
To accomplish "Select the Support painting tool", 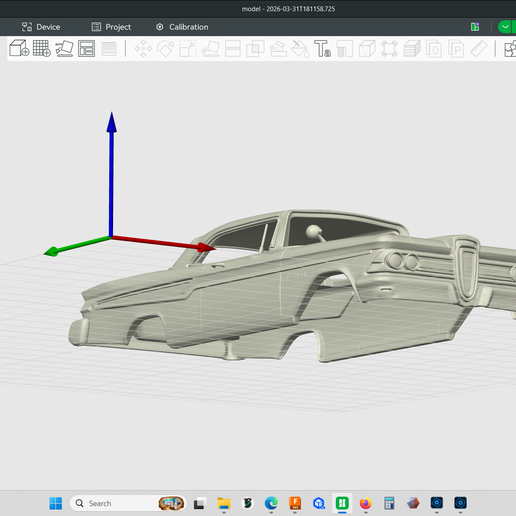I will pyautogui.click(x=278, y=49).
